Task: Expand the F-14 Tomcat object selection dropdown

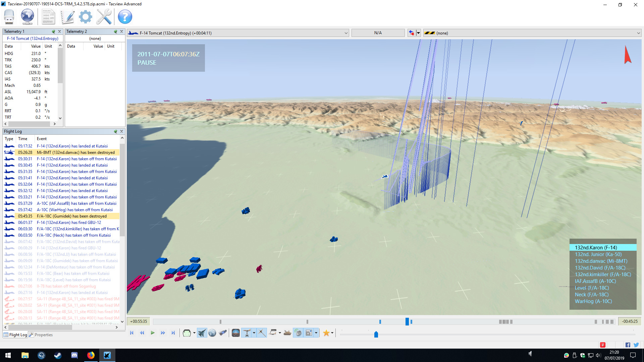Action: 346,33
